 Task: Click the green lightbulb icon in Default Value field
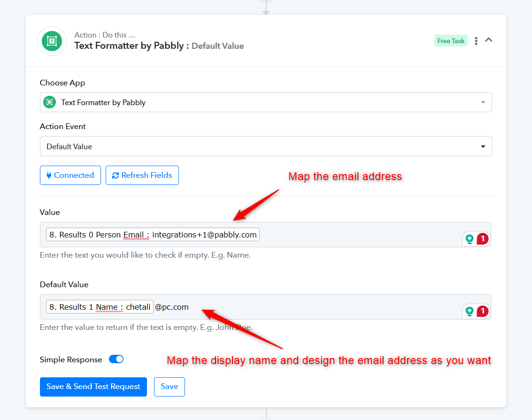coord(469,311)
